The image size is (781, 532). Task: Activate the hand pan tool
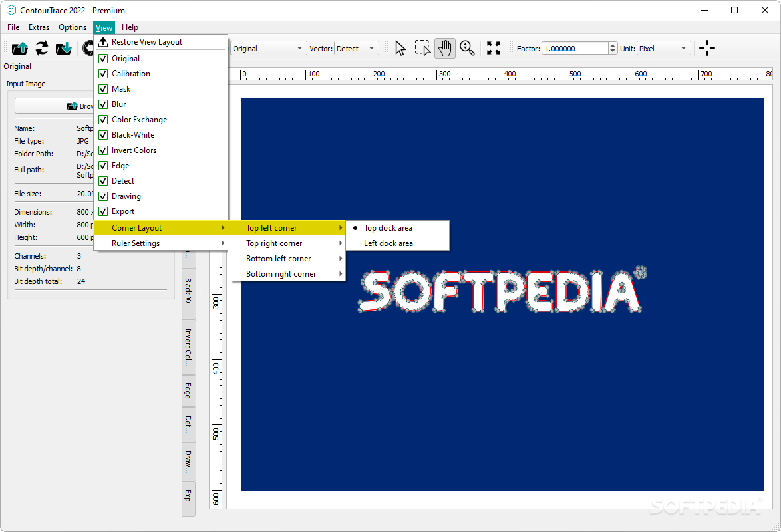click(x=445, y=49)
